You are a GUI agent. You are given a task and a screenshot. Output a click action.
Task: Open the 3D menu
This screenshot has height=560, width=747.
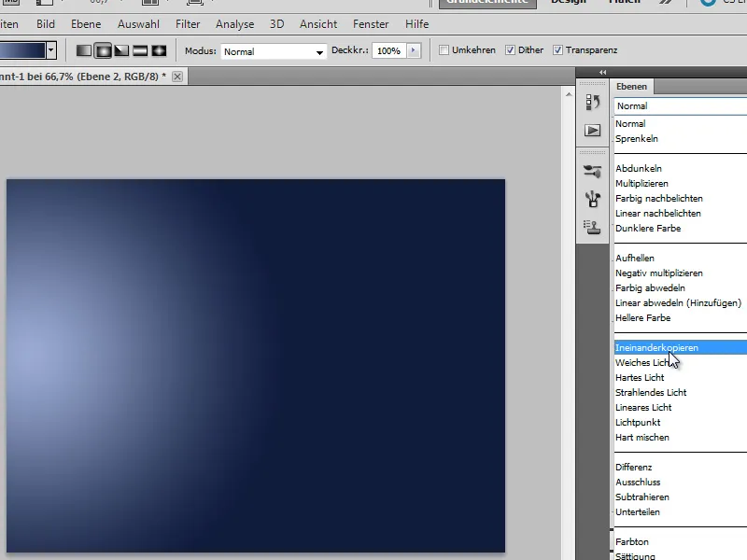276,24
